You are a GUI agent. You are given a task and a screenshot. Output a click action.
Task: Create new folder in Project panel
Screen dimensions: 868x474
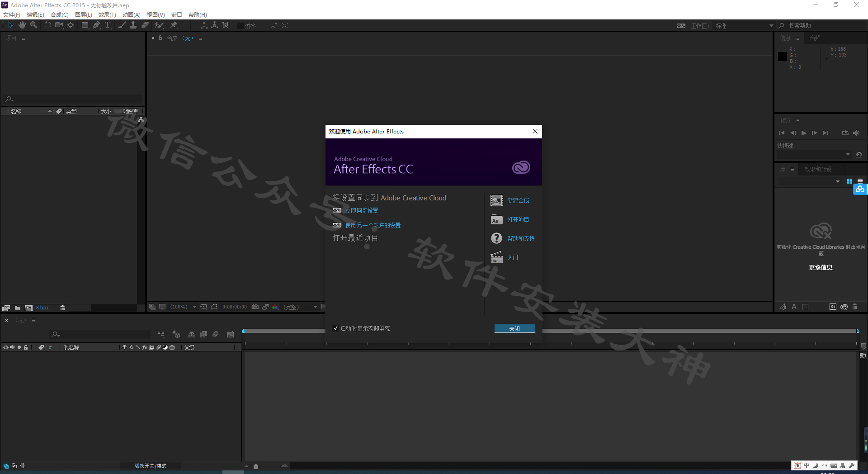tap(17, 308)
